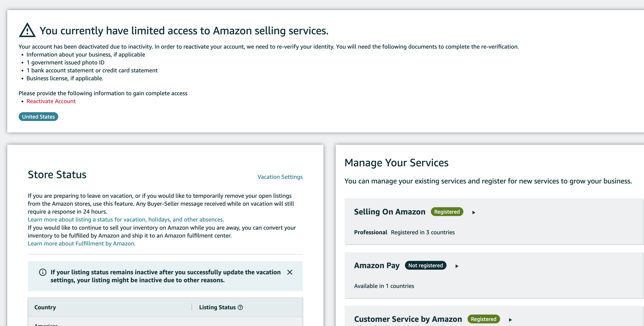Click the Listing Status help icon
644x326 pixels.
tap(240, 308)
